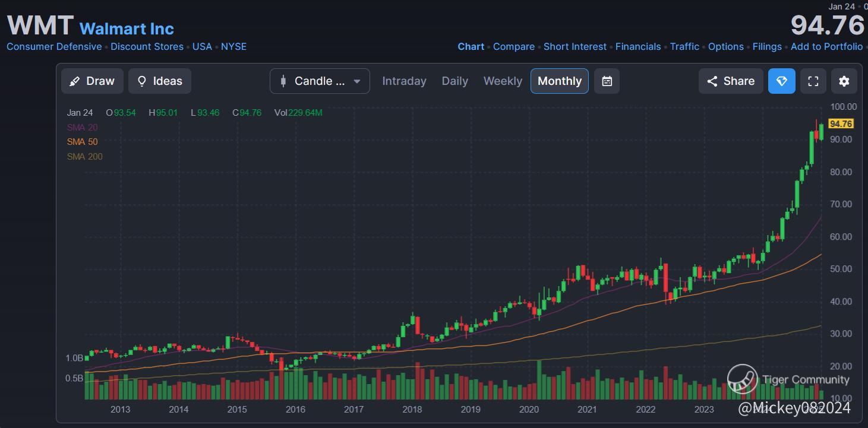This screenshot has width=868, height=428.
Task: Toggle the SMA 20 indicator label
Action: 82,127
